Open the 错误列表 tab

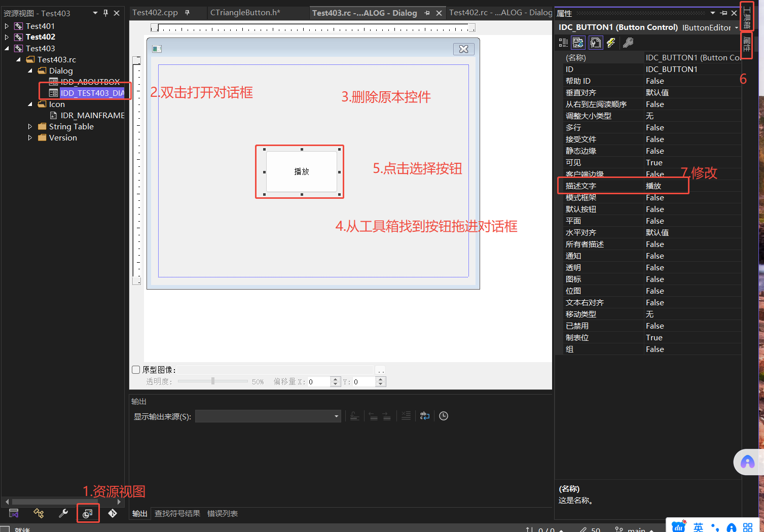[223, 514]
